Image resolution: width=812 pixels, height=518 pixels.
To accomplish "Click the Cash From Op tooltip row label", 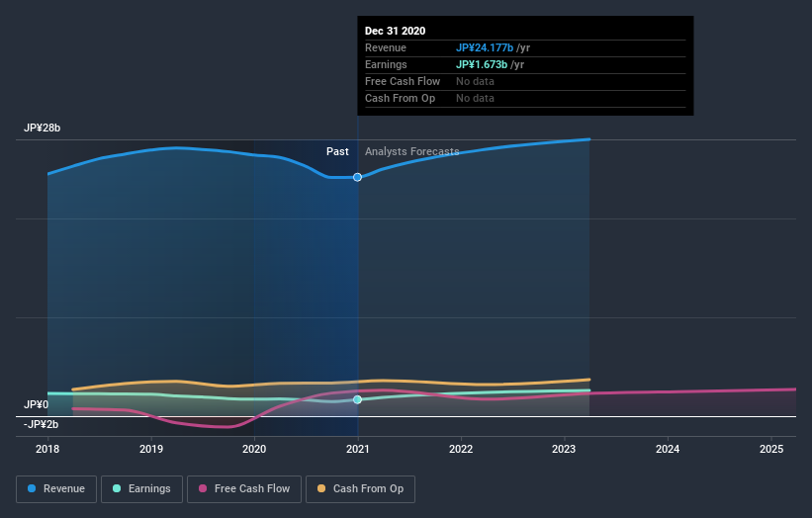I will click(400, 98).
